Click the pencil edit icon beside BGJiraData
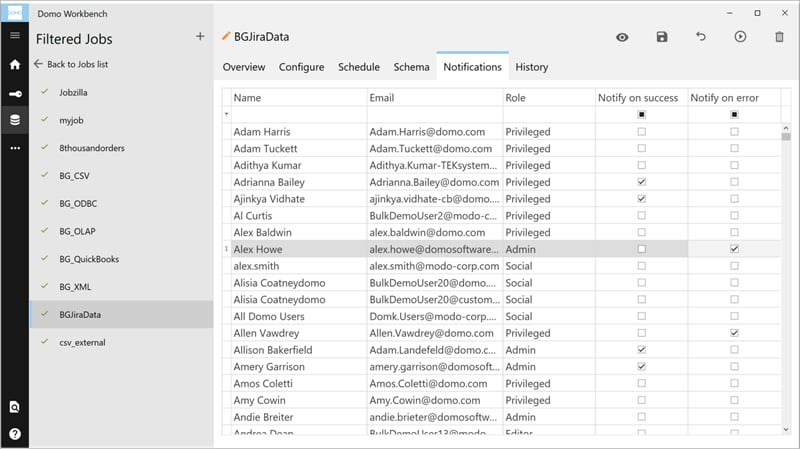 coord(226,36)
